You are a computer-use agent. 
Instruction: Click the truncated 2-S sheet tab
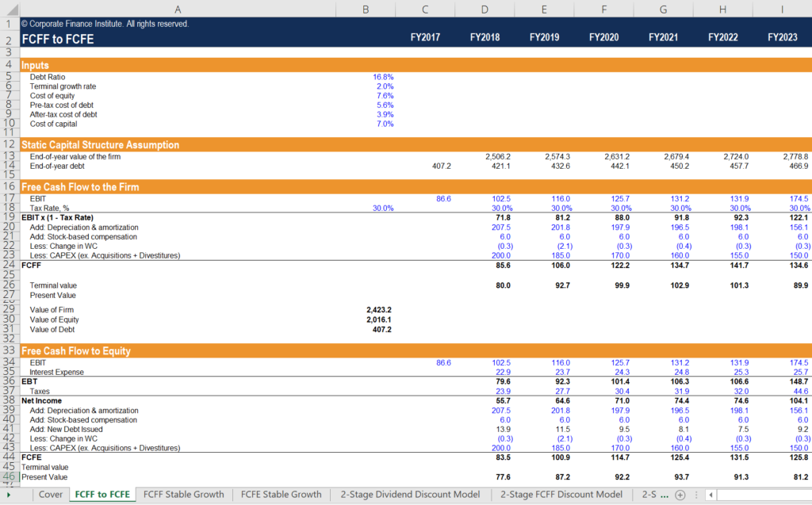tap(657, 494)
